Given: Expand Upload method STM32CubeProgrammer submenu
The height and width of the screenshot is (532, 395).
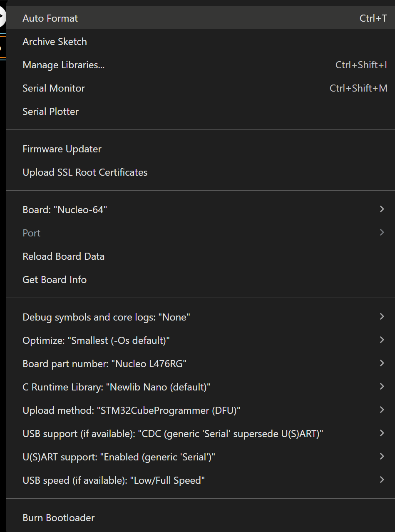Looking at the screenshot, I should point(132,410).
